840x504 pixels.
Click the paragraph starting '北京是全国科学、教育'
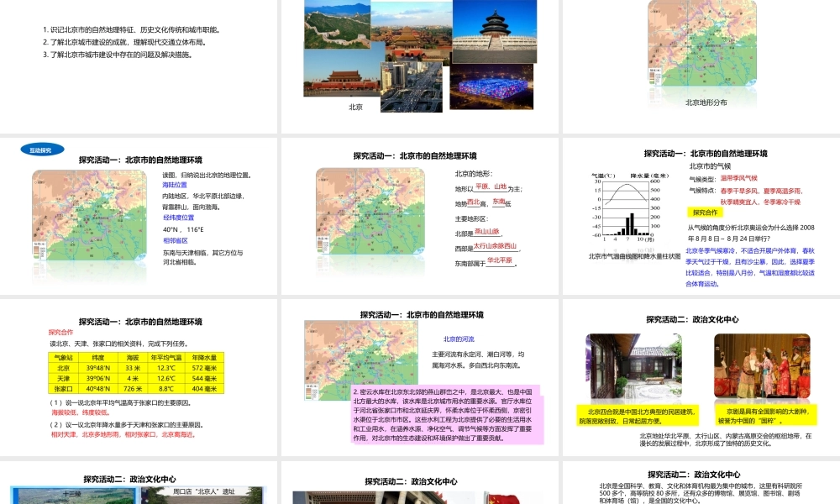[701, 493]
